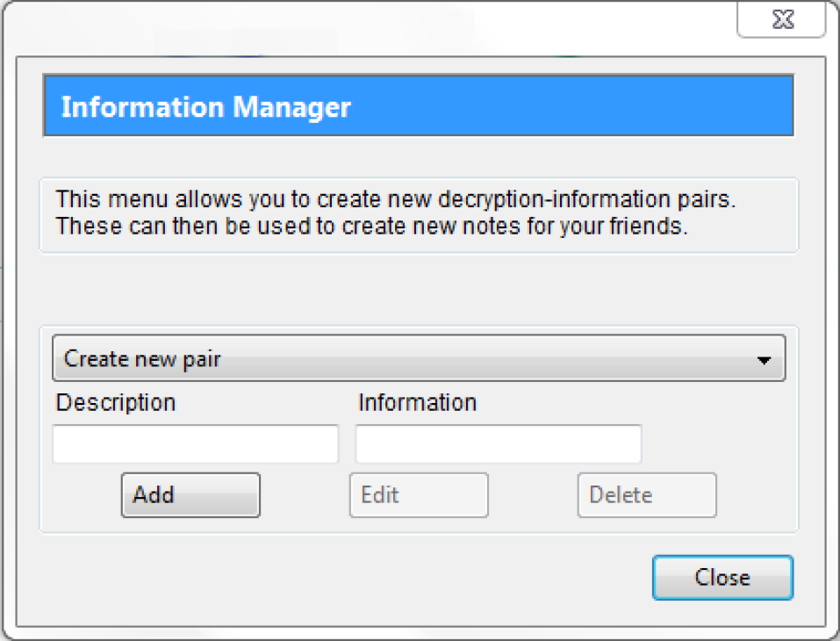The height and width of the screenshot is (641, 840).
Task: Click the Description field label
Action: (x=116, y=403)
